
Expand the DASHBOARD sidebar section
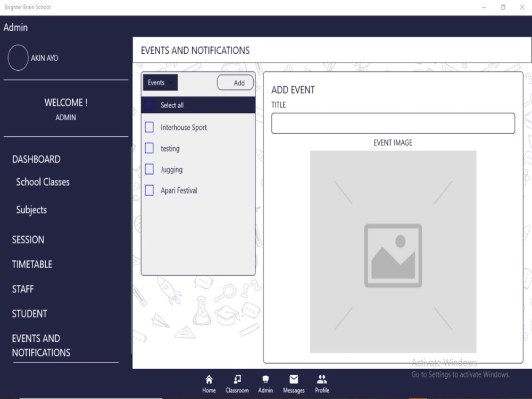(x=36, y=159)
